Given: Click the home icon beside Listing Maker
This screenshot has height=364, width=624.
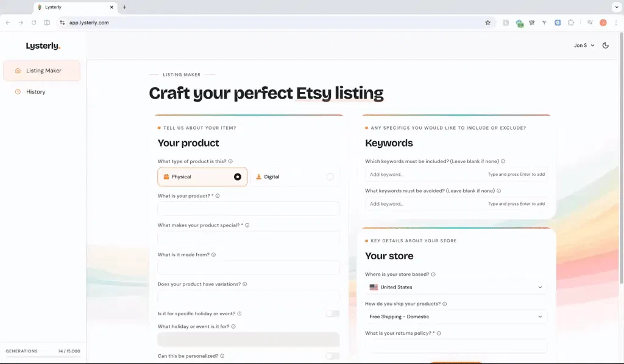Looking at the screenshot, I should click(x=18, y=71).
